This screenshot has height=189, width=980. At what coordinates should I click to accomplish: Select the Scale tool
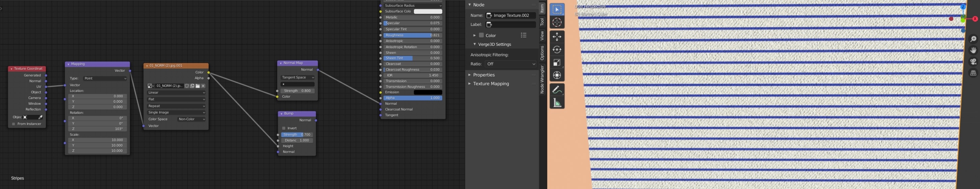557,63
